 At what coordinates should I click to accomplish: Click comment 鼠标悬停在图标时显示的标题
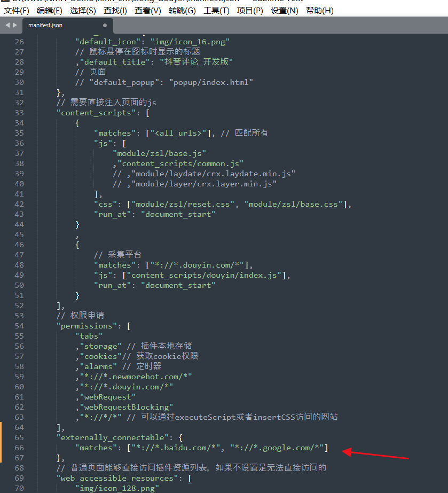pyautogui.click(x=137, y=52)
